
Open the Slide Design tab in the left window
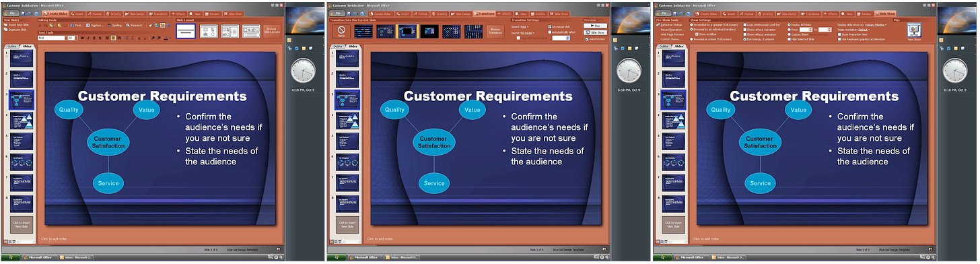pyautogui.click(x=135, y=14)
